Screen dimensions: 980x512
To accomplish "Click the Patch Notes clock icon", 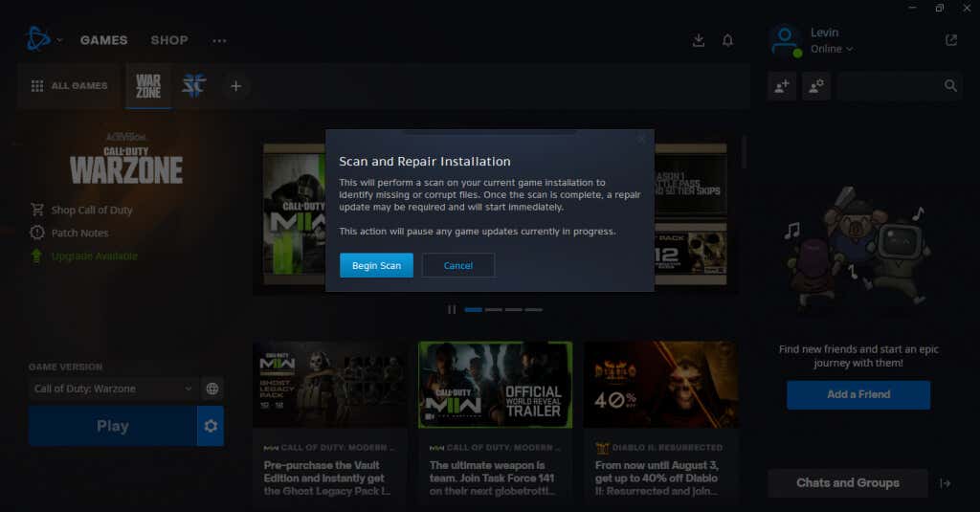I will tap(37, 233).
